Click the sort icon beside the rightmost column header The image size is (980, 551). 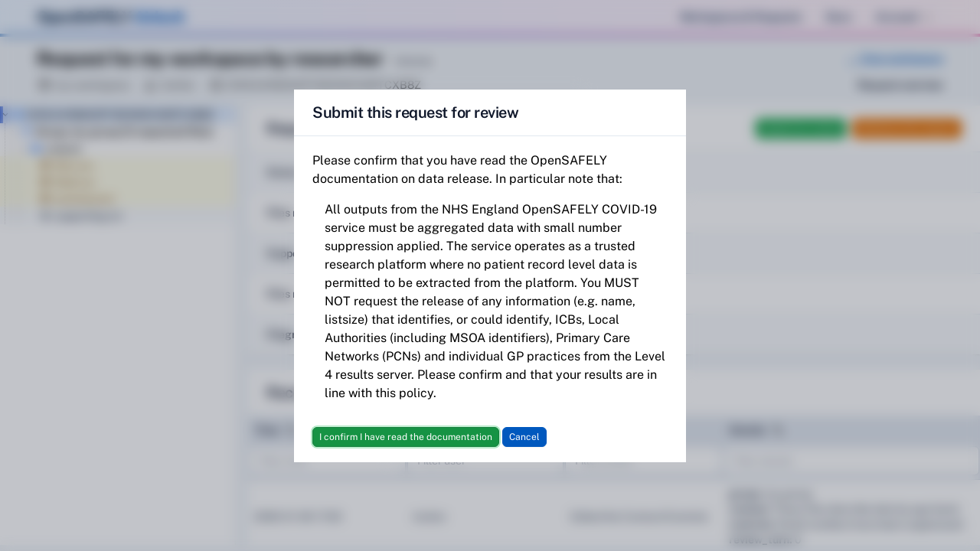pyautogui.click(x=777, y=430)
